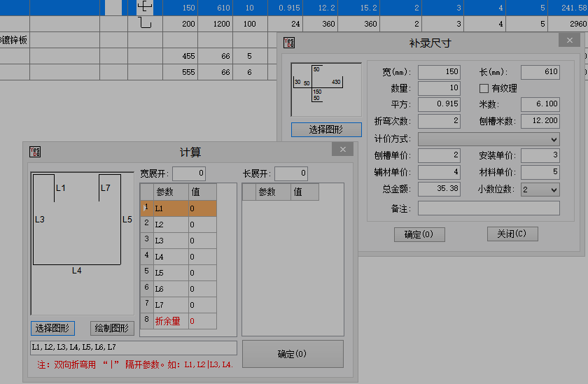This screenshot has width=588, height=384.
Task: Click cell 0.915 in highlighted row
Action: point(286,8)
